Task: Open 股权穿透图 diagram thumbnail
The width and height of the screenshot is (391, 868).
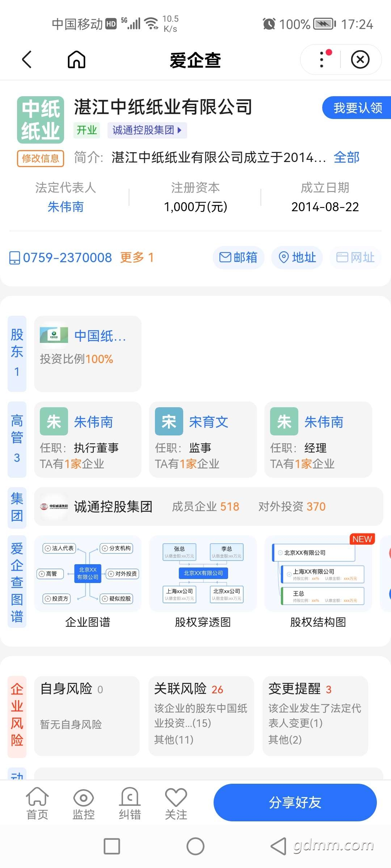Action: click(203, 574)
